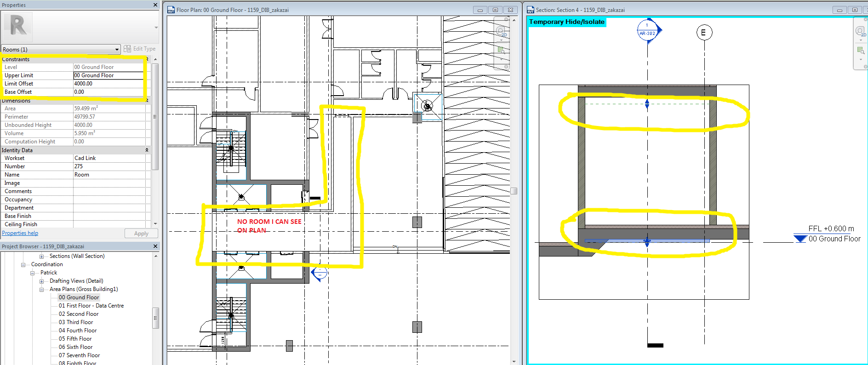Open the Properties help link
This screenshot has width=868, height=365.
tap(20, 233)
